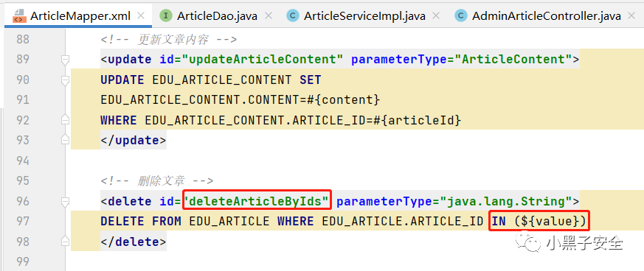Click line number 94 in the gutter
644x271 pixels.
point(22,161)
